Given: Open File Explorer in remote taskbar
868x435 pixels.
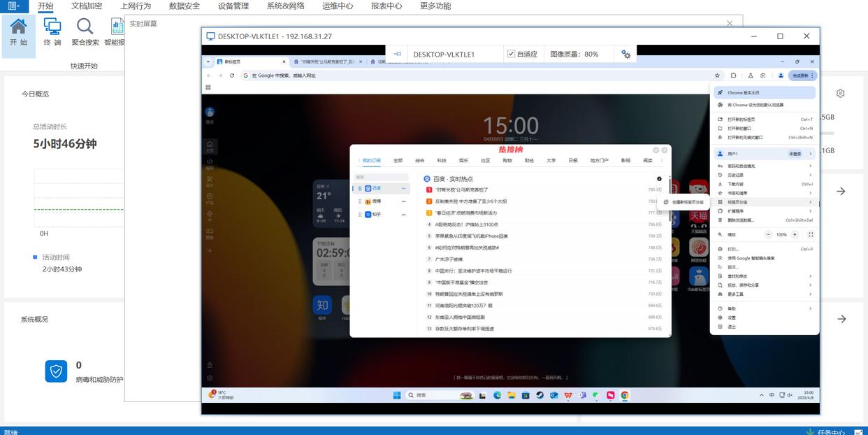Looking at the screenshot, I should [512, 395].
